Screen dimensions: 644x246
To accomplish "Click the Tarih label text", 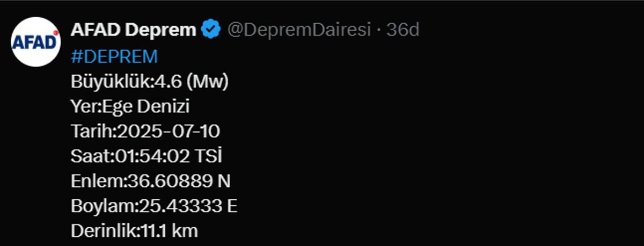I will pyautogui.click(x=91, y=132).
